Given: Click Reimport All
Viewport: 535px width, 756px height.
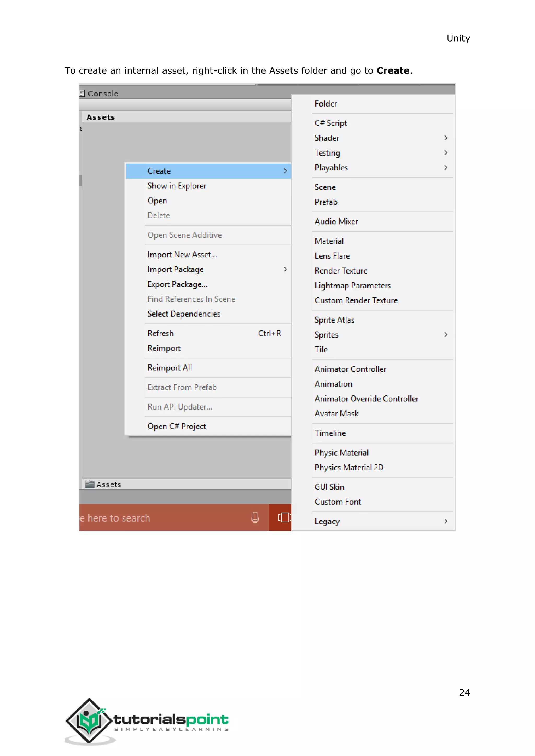Looking at the screenshot, I should (x=169, y=368).
